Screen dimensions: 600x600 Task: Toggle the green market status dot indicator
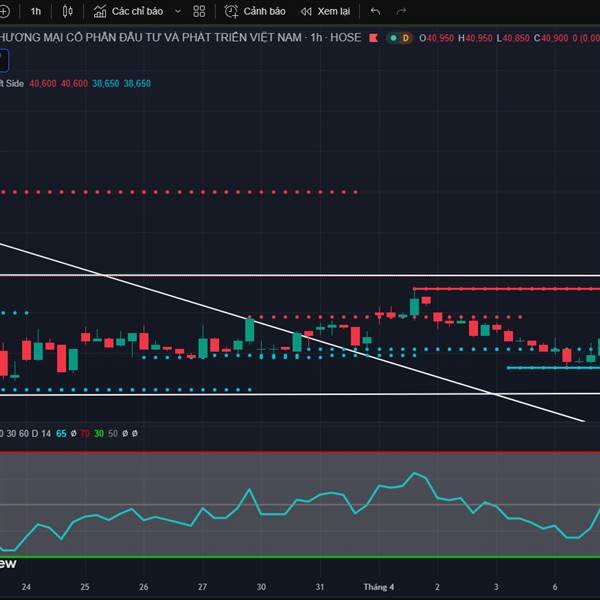pyautogui.click(x=393, y=38)
